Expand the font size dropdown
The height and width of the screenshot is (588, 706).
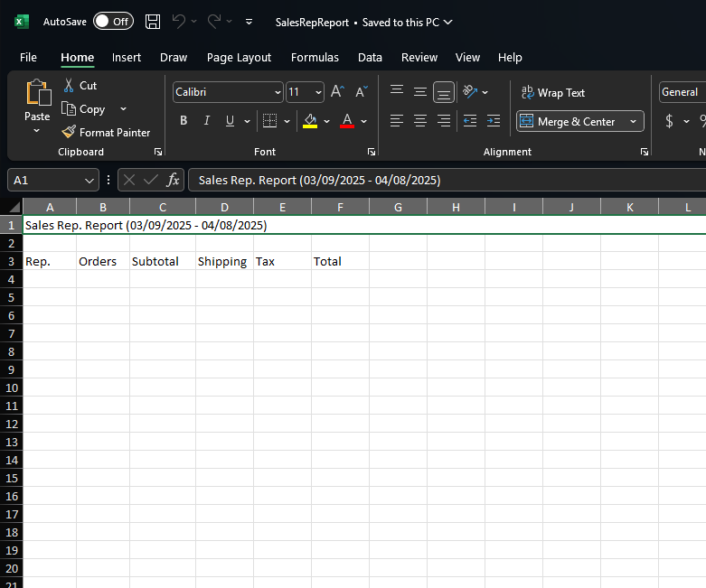[x=318, y=92]
